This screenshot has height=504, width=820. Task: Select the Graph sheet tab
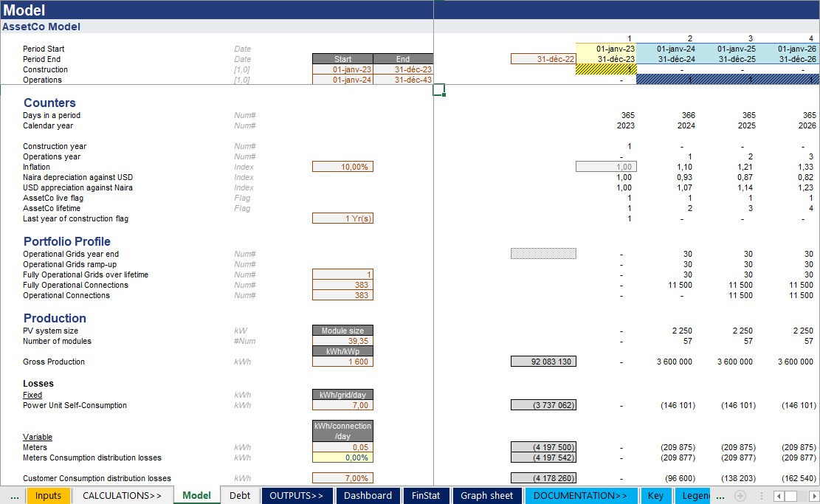click(486, 496)
